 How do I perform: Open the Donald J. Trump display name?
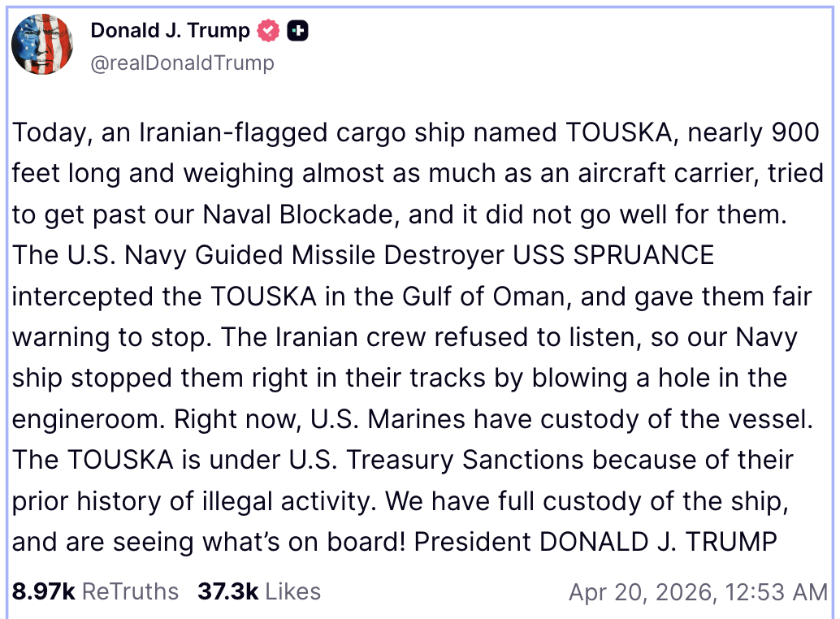coord(171,31)
